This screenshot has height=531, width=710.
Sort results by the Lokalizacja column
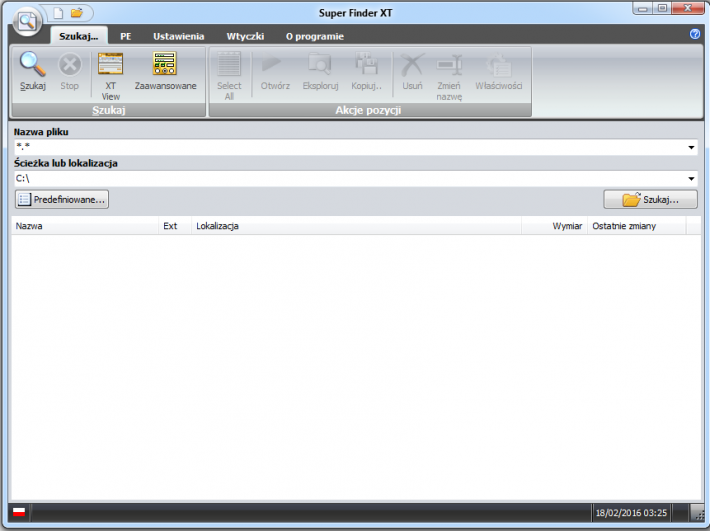click(356, 226)
